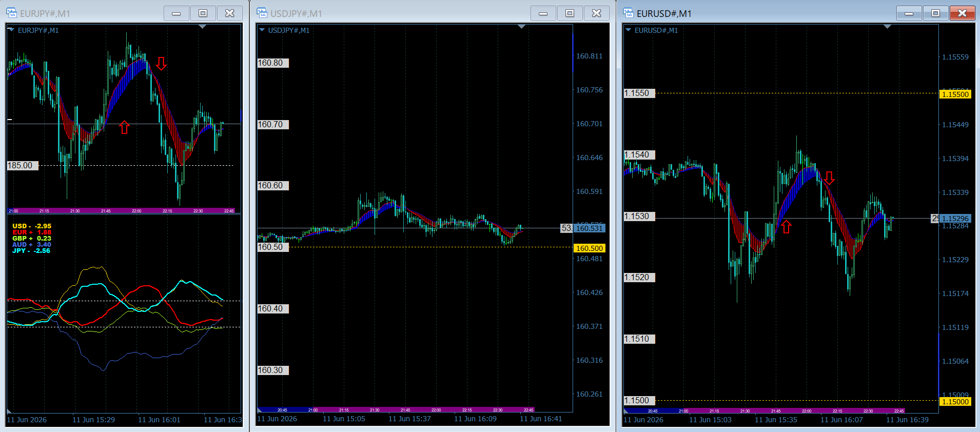Click 11 Jun 16:01 on EURJPY time axis
The height and width of the screenshot is (432, 980).
point(159,420)
